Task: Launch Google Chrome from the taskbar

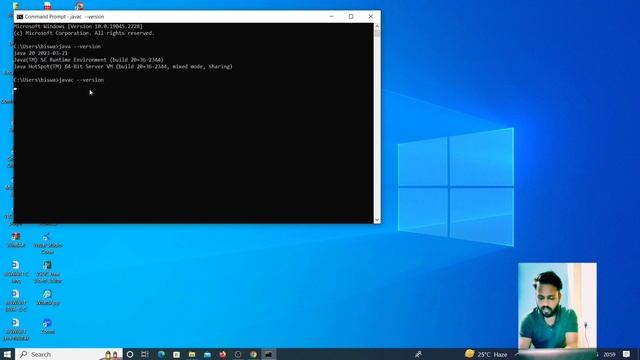Action: coord(253,354)
